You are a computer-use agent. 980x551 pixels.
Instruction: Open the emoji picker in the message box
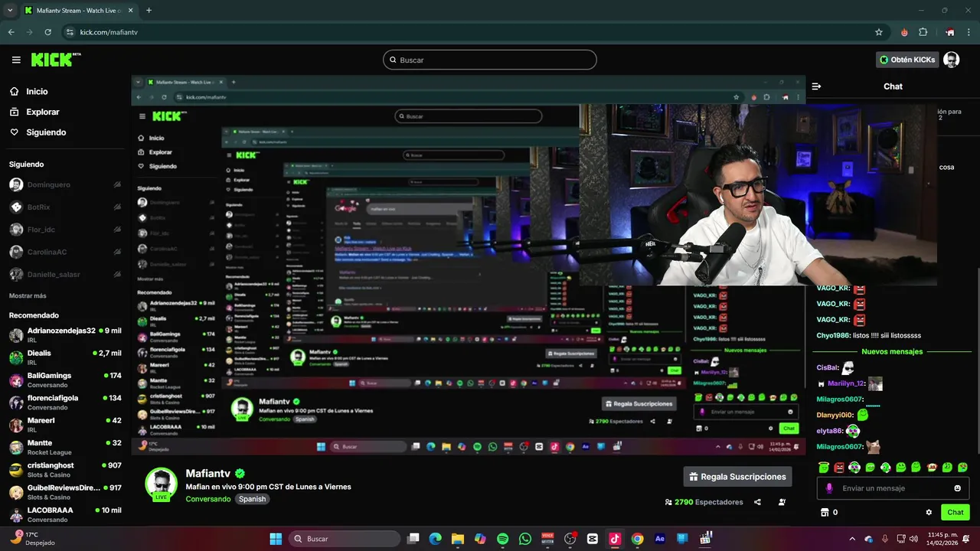coord(957,488)
